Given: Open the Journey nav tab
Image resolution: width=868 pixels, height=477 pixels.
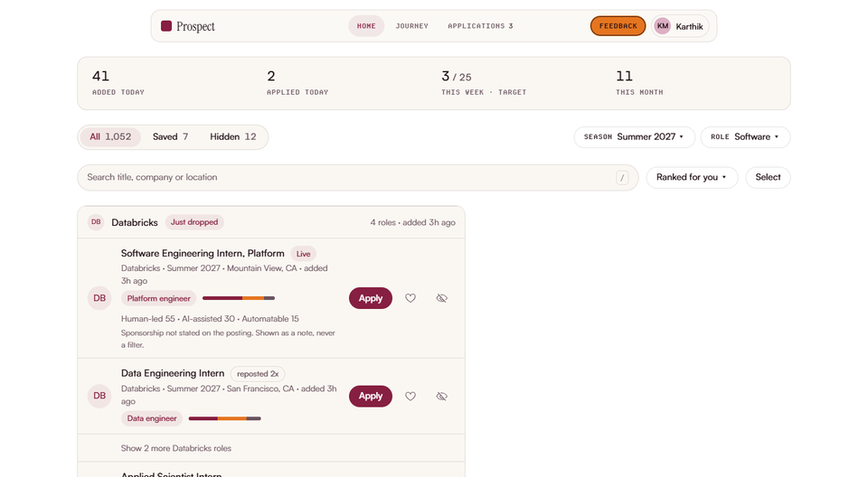Looking at the screenshot, I should click(412, 26).
